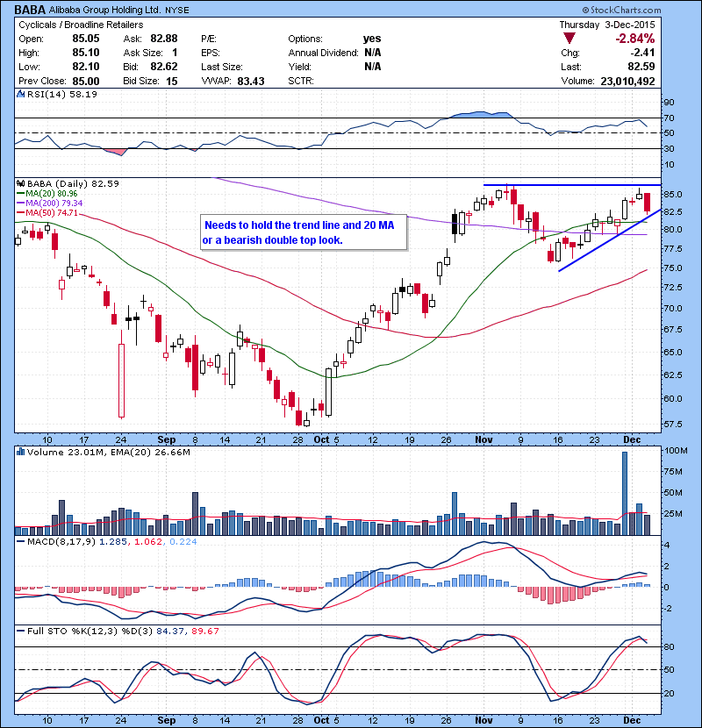Click the 100M label on the volume axis
This screenshot has height=728, width=702.
tap(676, 450)
